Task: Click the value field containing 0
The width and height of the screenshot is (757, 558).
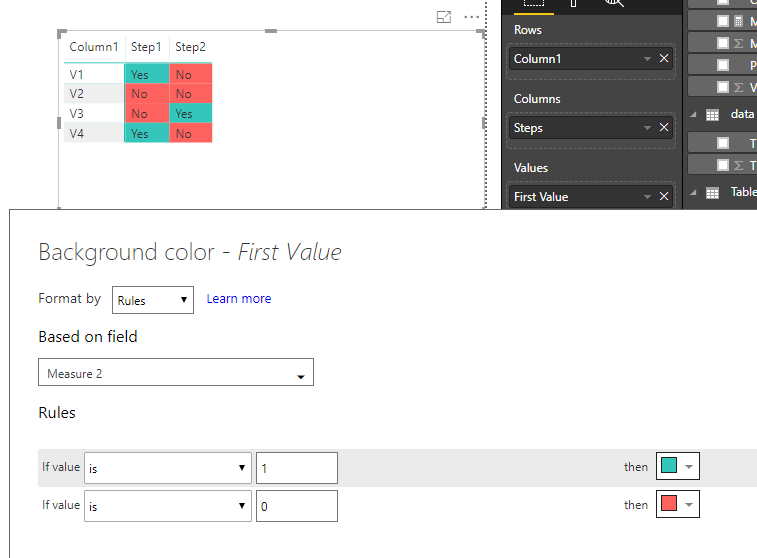Action: pos(297,506)
